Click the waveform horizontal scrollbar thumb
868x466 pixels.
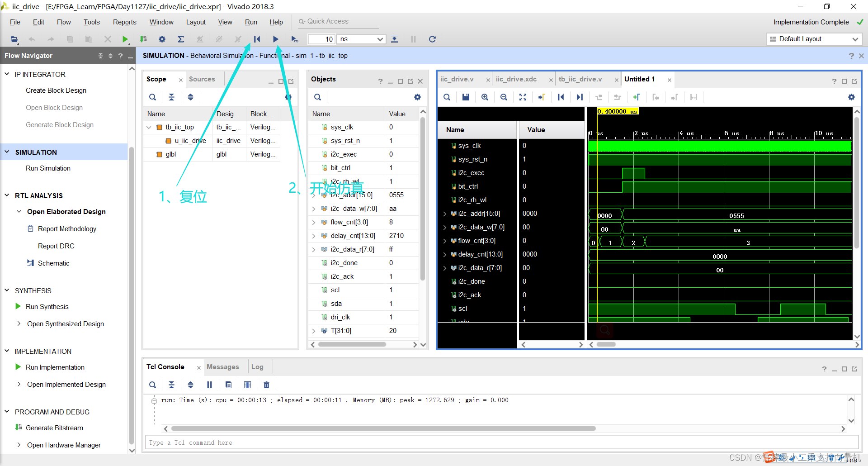[x=606, y=344]
